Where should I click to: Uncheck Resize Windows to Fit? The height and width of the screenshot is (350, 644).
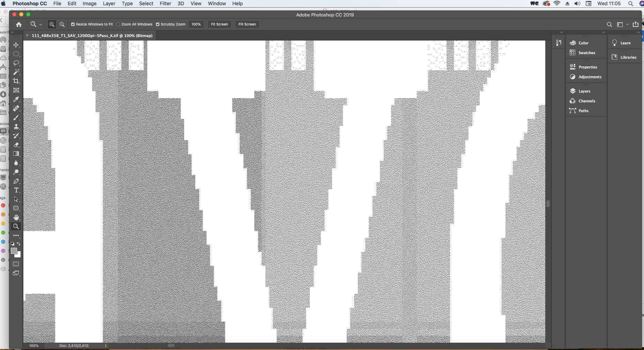pos(73,24)
